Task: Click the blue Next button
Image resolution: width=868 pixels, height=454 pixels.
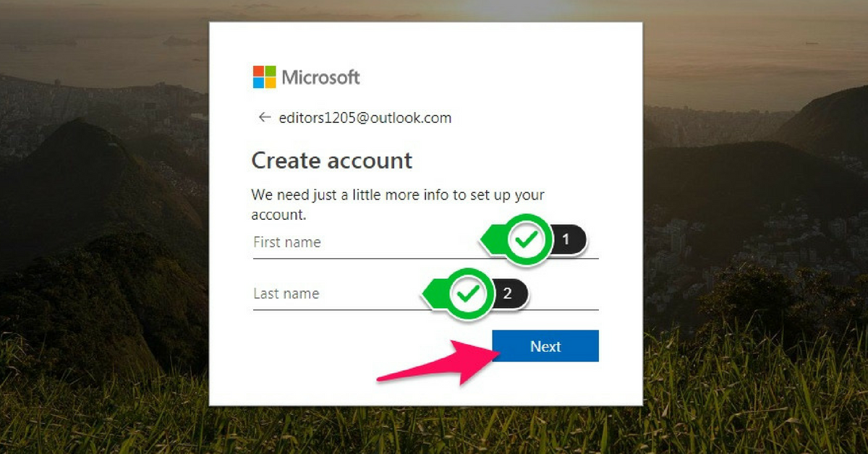Action: 545,346
